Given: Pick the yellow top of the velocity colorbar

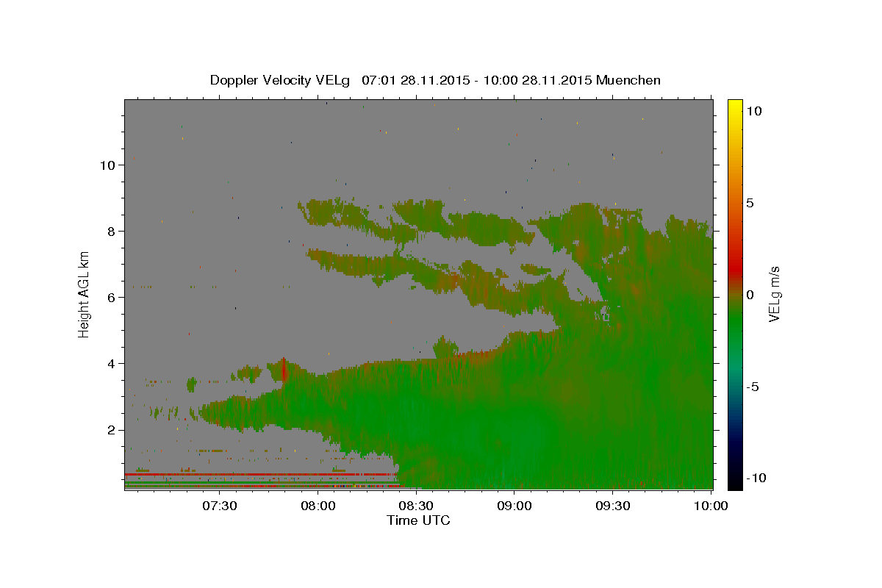Looking at the screenshot, I should click(x=734, y=105).
